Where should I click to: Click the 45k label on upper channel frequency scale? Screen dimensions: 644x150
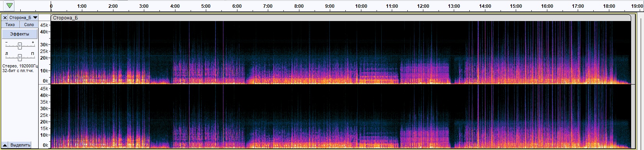[44, 25]
